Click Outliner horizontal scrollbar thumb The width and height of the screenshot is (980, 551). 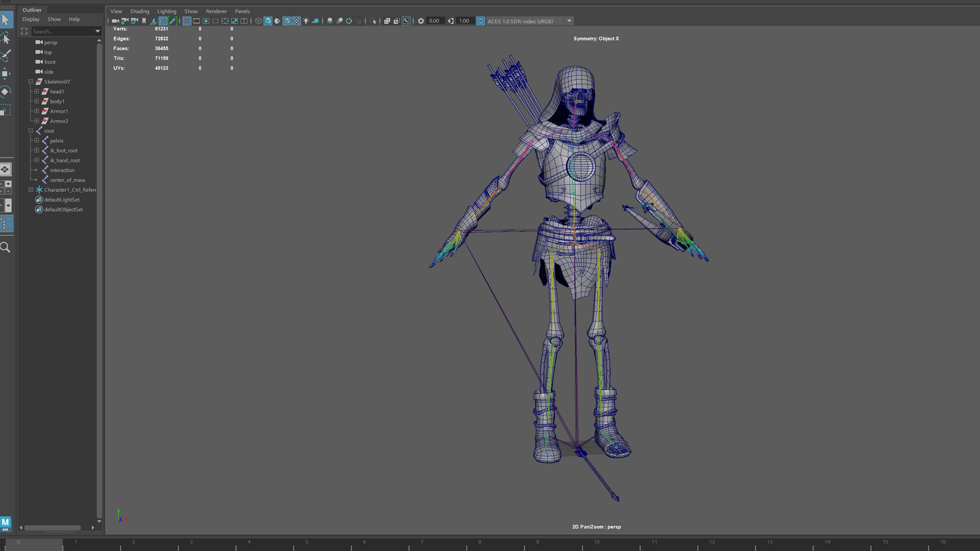pyautogui.click(x=53, y=528)
